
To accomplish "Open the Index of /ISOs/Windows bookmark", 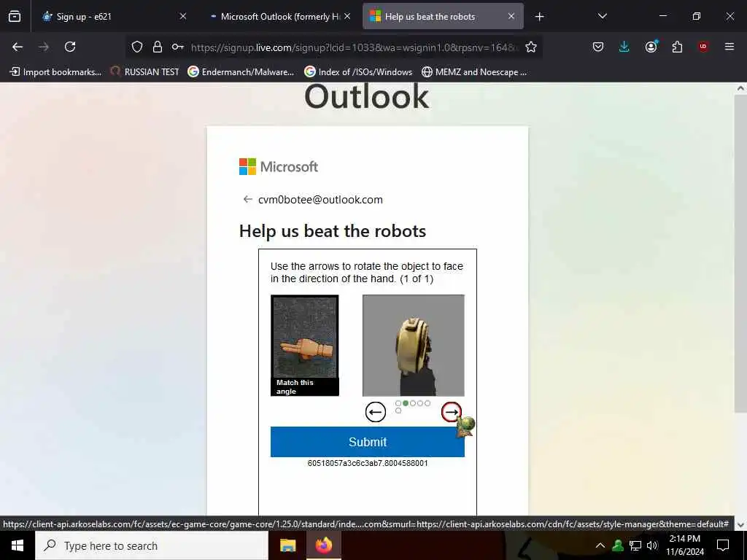I will [x=358, y=72].
